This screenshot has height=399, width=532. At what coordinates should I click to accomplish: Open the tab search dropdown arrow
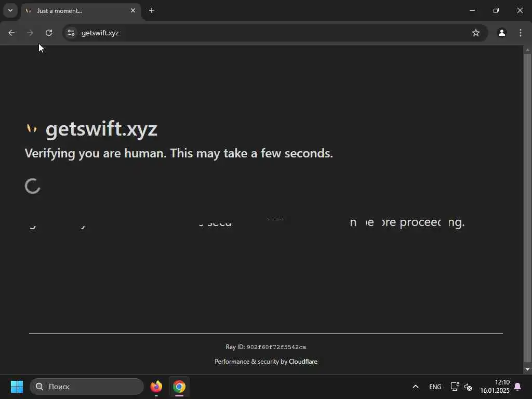pyautogui.click(x=10, y=10)
